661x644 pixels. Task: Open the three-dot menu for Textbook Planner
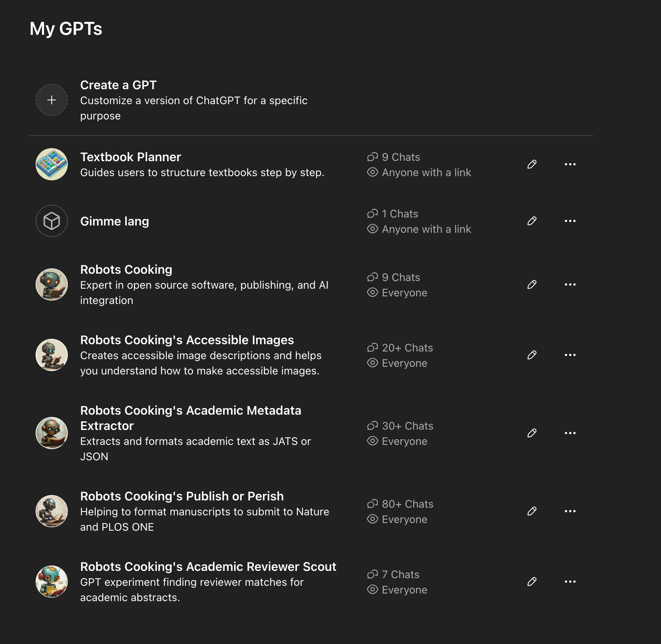(570, 164)
